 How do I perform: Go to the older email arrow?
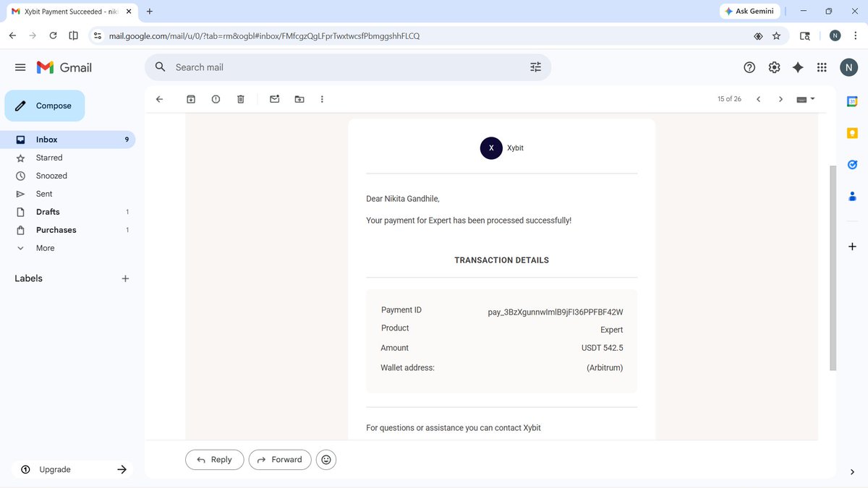click(780, 99)
